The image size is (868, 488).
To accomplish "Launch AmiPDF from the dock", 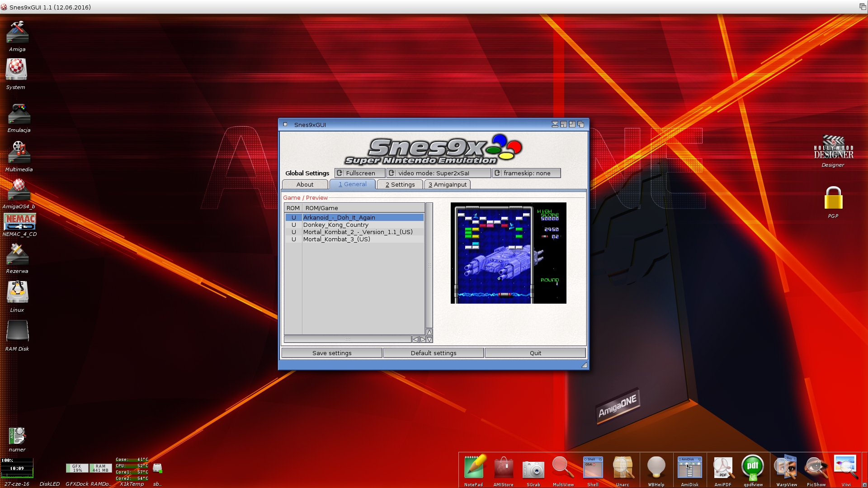I will coord(722,468).
